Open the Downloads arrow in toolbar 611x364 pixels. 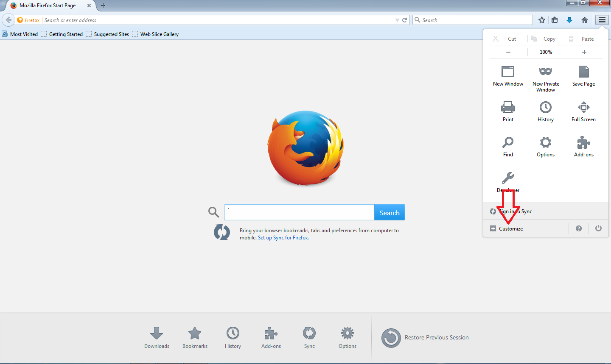pyautogui.click(x=569, y=20)
